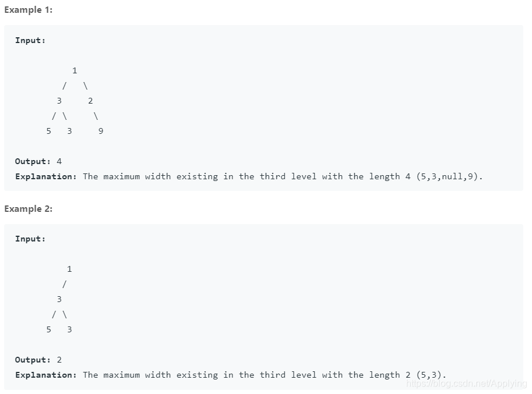This screenshot has width=532, height=394.
Task: Click the Explanation label in Example 2
Action: pos(46,375)
